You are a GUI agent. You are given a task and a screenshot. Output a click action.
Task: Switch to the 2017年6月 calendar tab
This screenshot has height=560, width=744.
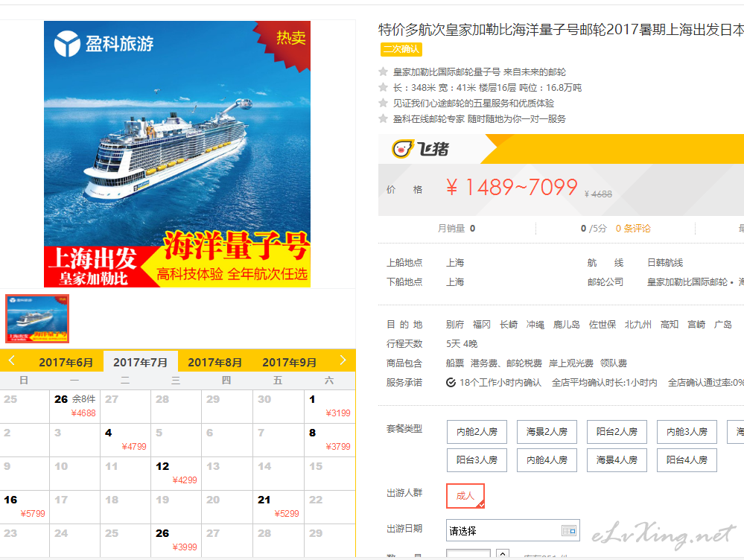(66, 363)
